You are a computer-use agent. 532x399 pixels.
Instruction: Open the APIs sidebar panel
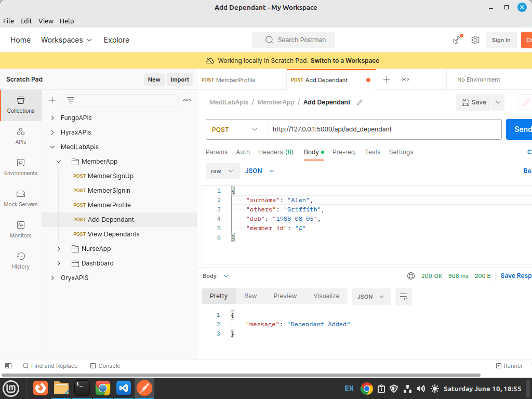20,133
